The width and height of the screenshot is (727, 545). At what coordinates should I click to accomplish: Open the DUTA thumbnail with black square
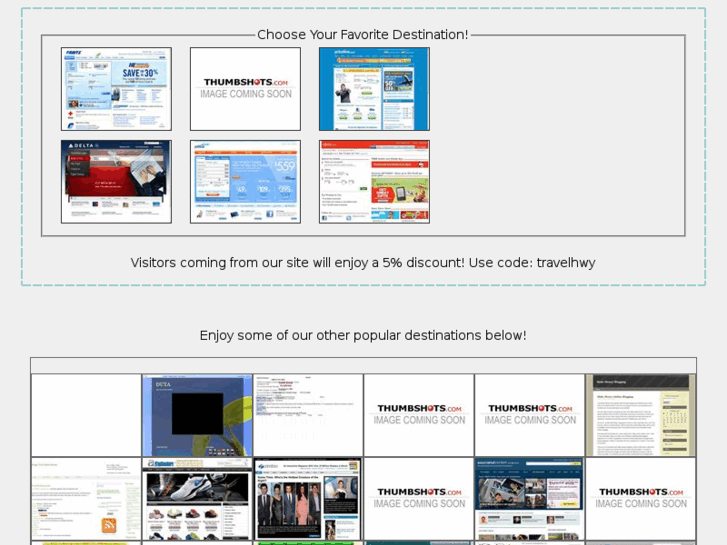pos(198,415)
